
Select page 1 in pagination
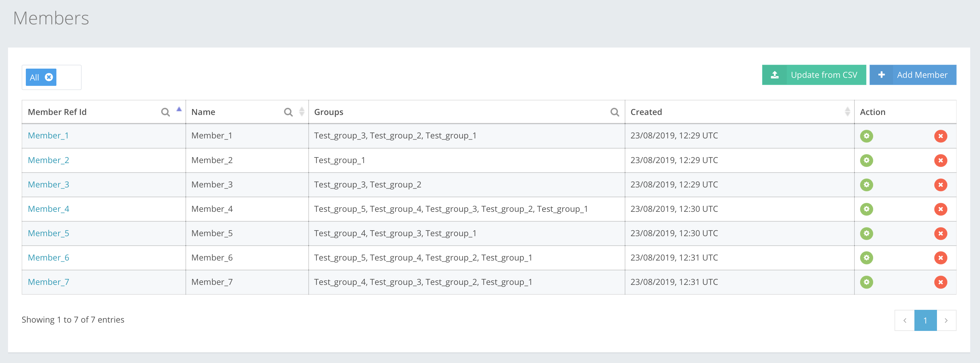[925, 320]
